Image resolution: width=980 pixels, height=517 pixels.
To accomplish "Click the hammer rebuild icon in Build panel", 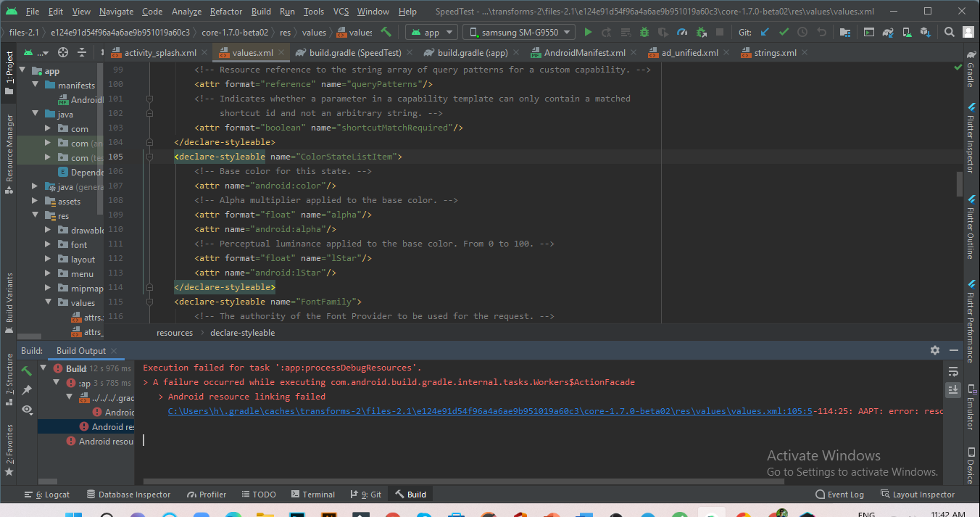I will point(27,371).
